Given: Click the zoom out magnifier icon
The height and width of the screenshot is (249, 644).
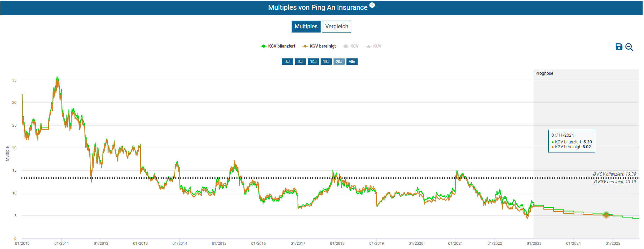Looking at the screenshot, I should click(x=629, y=47).
